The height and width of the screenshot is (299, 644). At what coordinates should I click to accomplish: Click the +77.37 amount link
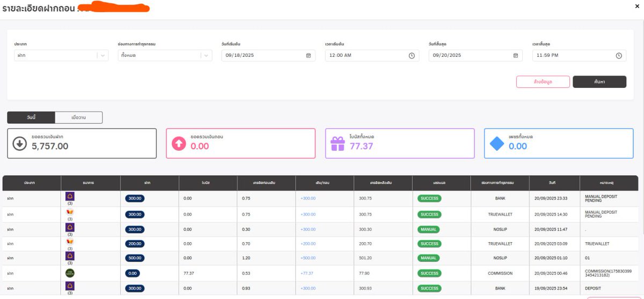(307, 273)
